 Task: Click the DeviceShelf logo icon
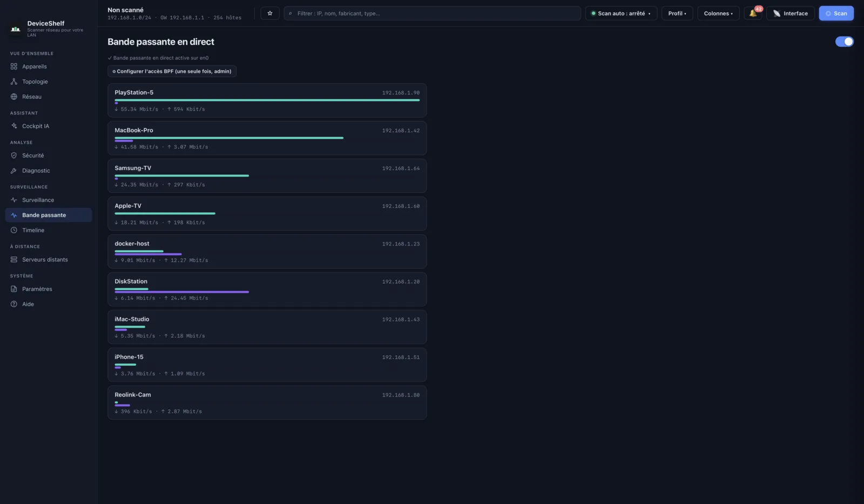click(x=16, y=29)
